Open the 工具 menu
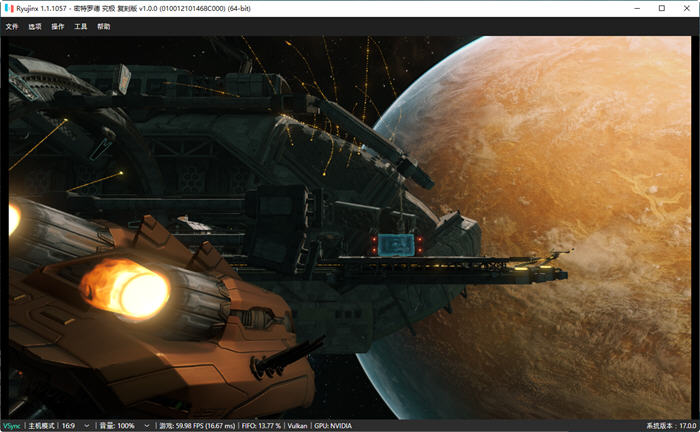Image resolution: width=700 pixels, height=432 pixels. pos(81,27)
